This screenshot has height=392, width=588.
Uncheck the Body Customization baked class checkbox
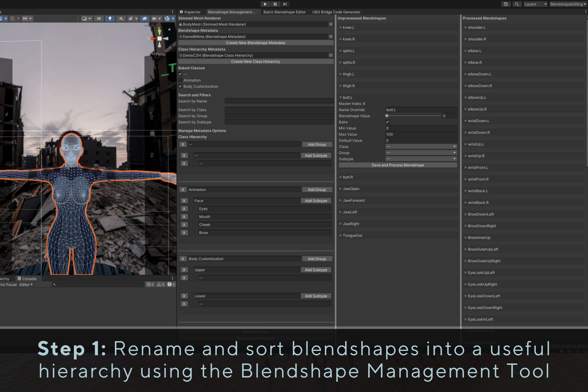pos(180,86)
